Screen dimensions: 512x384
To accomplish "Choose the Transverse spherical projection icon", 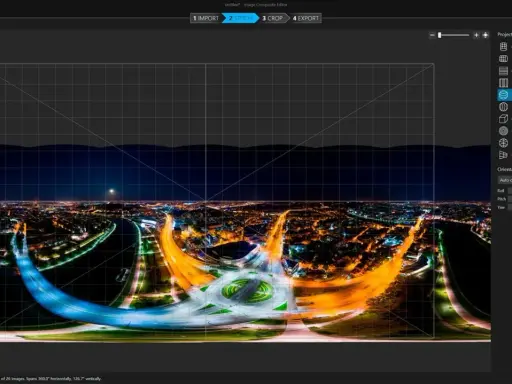I will point(503,107).
